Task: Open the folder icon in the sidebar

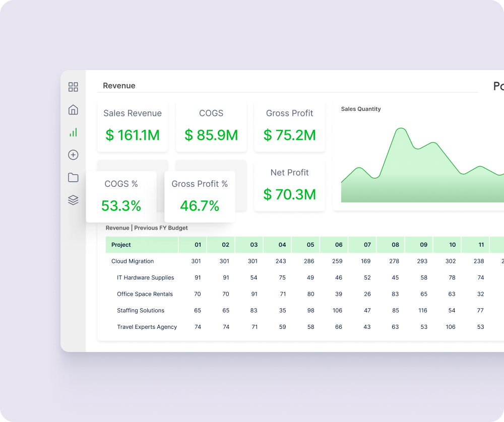Action: coord(73,177)
